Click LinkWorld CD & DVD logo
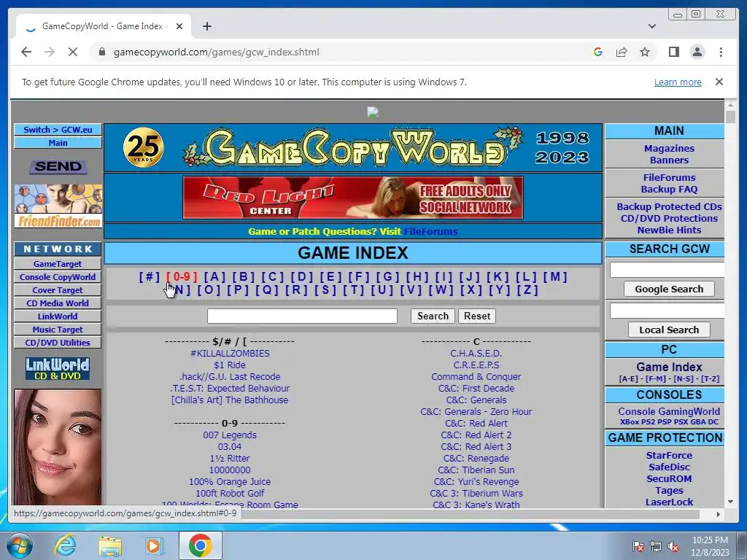The height and width of the screenshot is (560, 747). [x=58, y=368]
